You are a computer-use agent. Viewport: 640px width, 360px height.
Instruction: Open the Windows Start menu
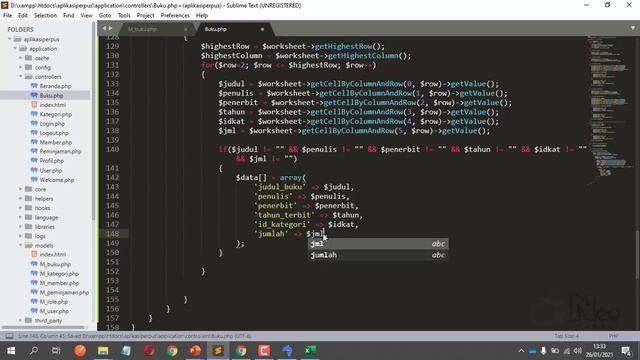pos(11,351)
